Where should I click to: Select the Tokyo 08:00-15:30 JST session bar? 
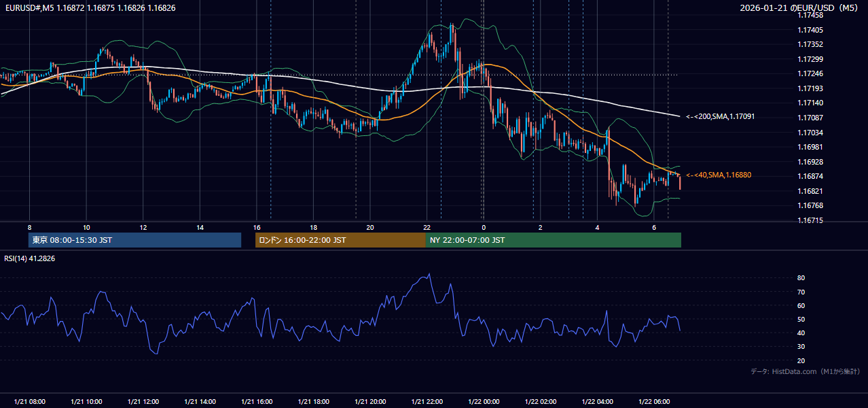coord(134,240)
